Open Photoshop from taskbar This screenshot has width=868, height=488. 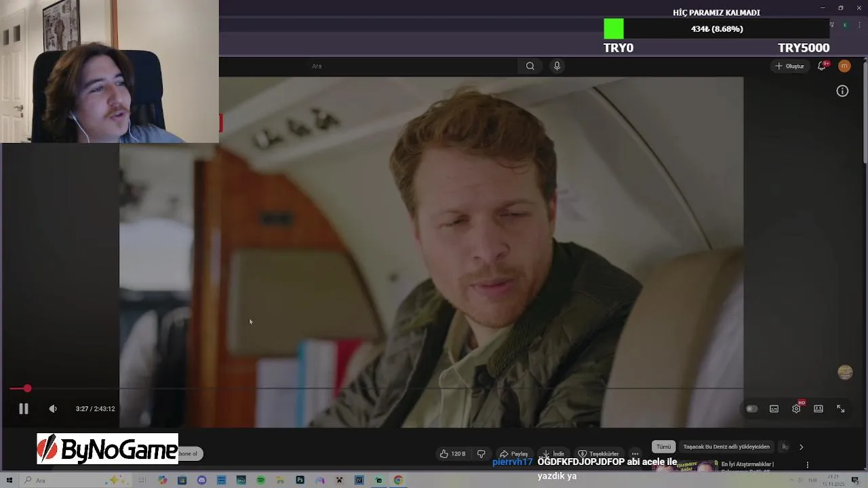coord(300,480)
